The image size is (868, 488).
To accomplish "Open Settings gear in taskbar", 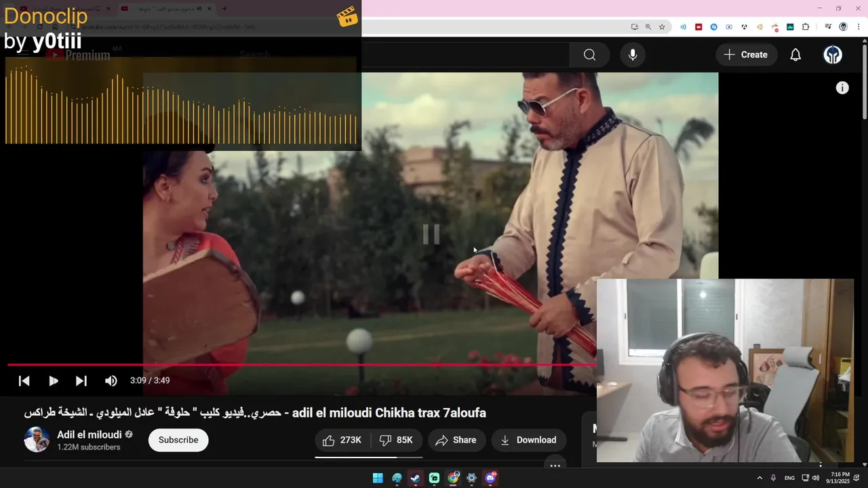I will click(471, 478).
